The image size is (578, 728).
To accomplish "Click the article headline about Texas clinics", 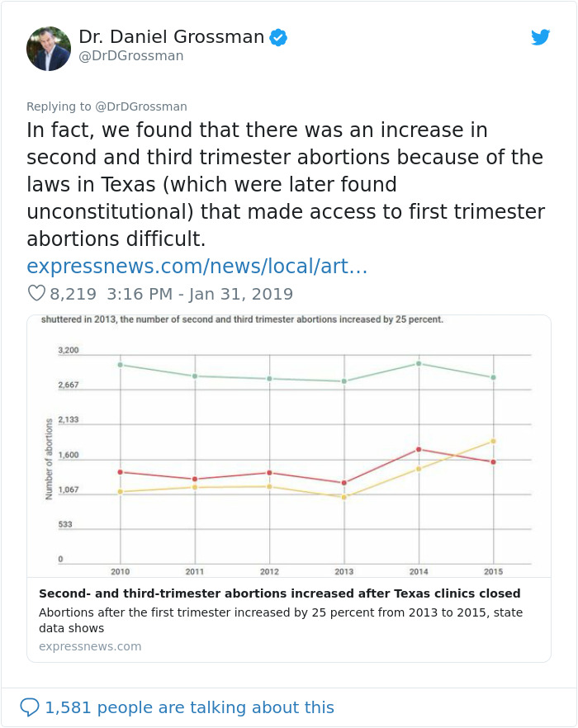I will pyautogui.click(x=279, y=593).
